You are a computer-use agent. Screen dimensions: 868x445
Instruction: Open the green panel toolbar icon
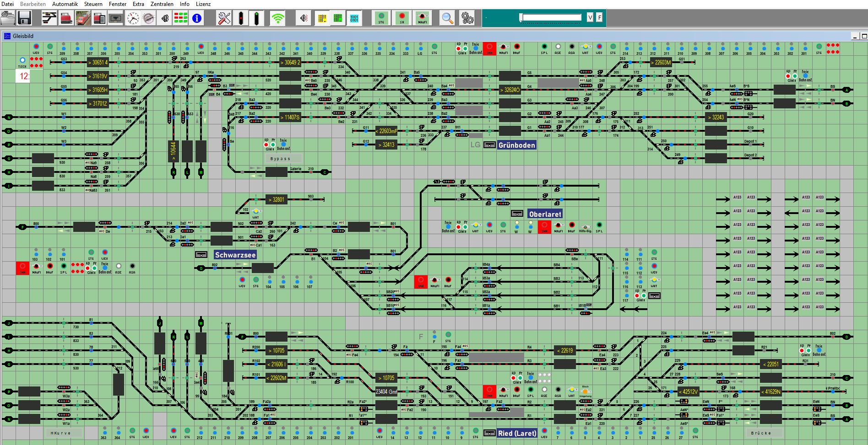(x=338, y=18)
